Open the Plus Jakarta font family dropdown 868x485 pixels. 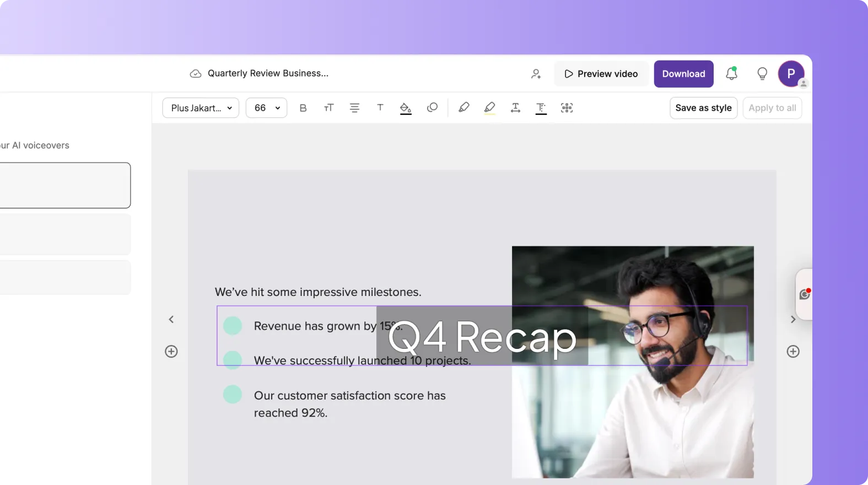point(201,108)
